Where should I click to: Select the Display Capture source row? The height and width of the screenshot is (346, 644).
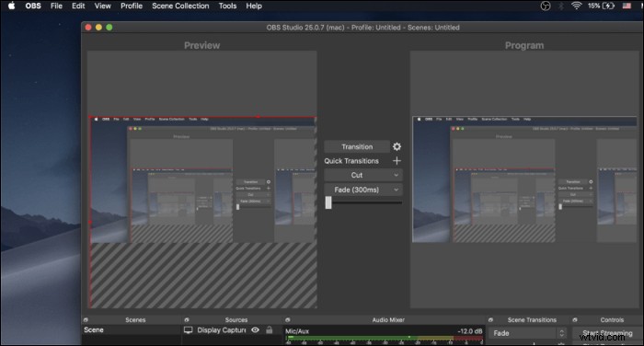(x=232, y=330)
